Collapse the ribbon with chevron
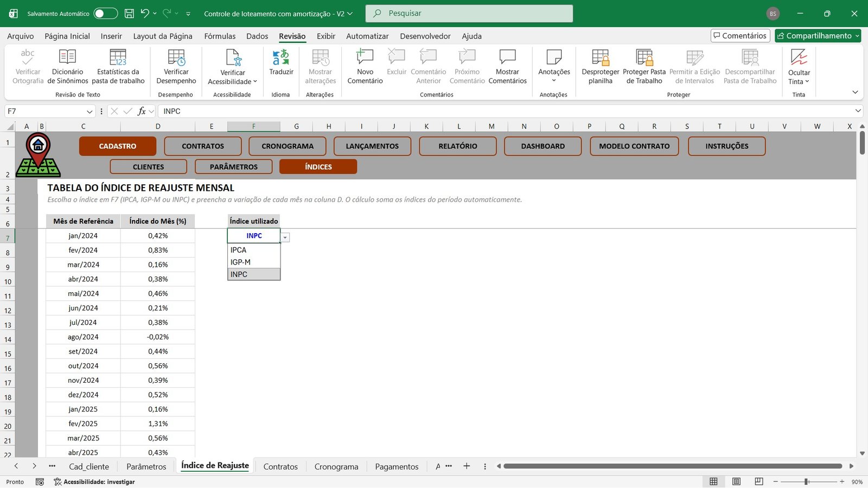The height and width of the screenshot is (488, 868). tap(855, 92)
